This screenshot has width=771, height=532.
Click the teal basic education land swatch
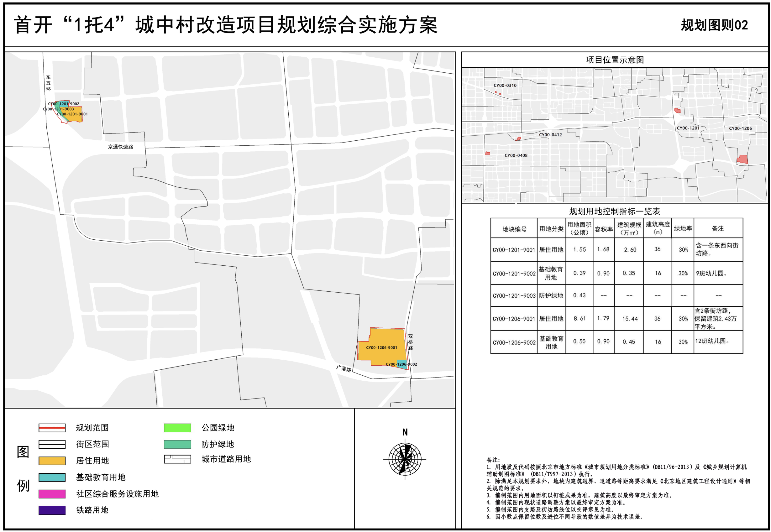pos(52,477)
